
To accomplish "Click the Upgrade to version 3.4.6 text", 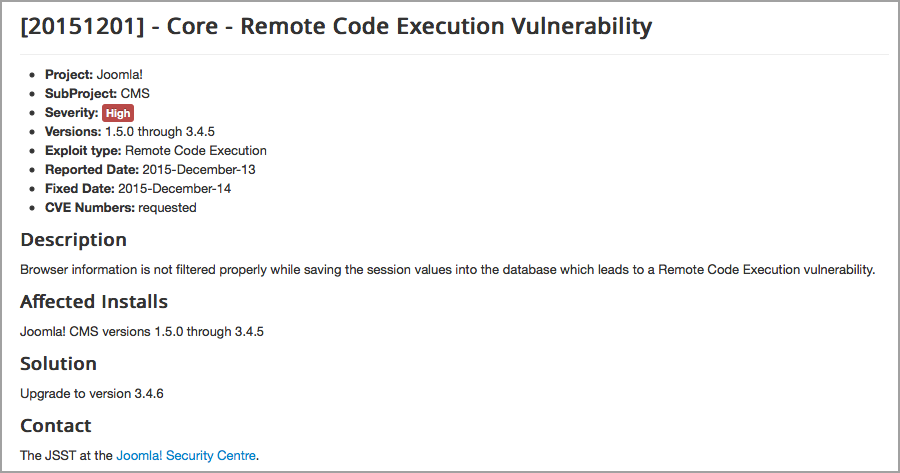I will point(92,393).
